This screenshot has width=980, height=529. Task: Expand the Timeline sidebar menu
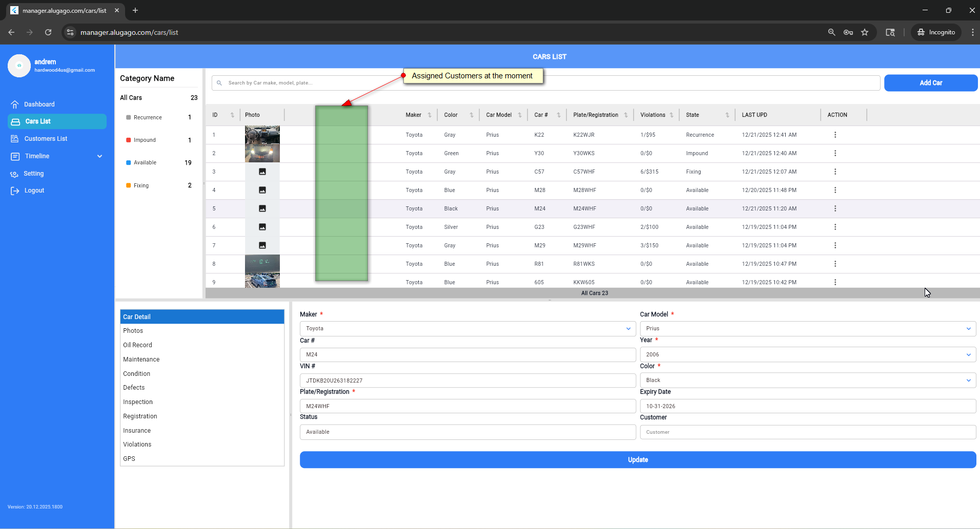[99, 156]
